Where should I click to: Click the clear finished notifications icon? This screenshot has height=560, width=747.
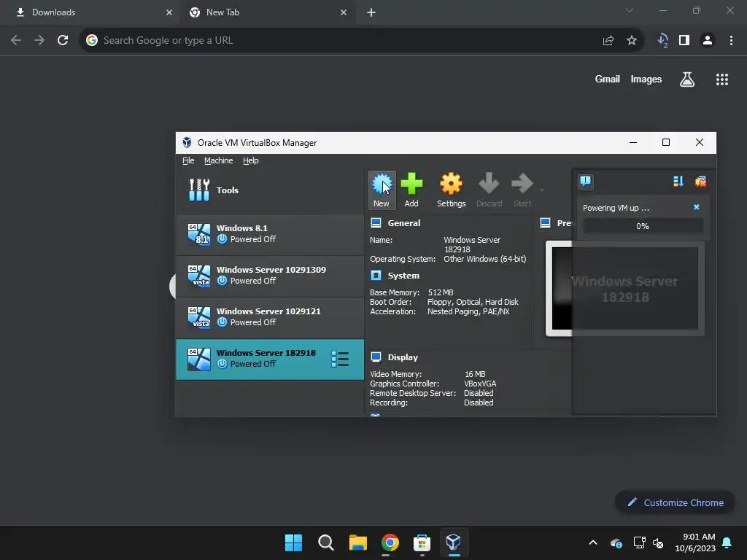point(701,182)
